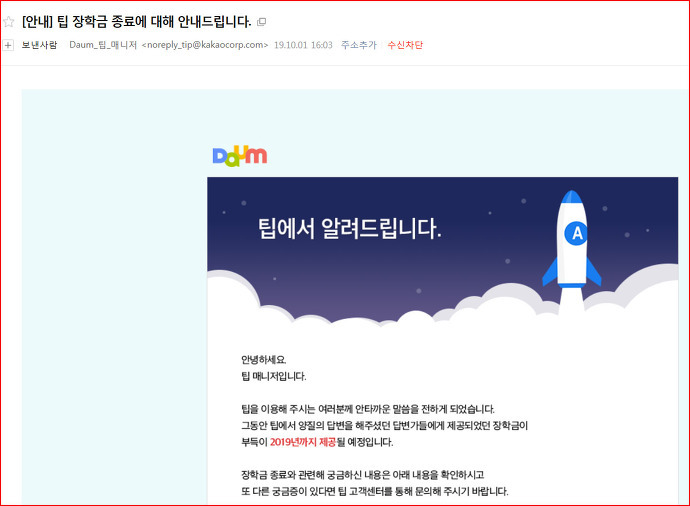Screen dimensions: 690x506
Task: Click the 보낸사람 label
Action: [x=40, y=45]
